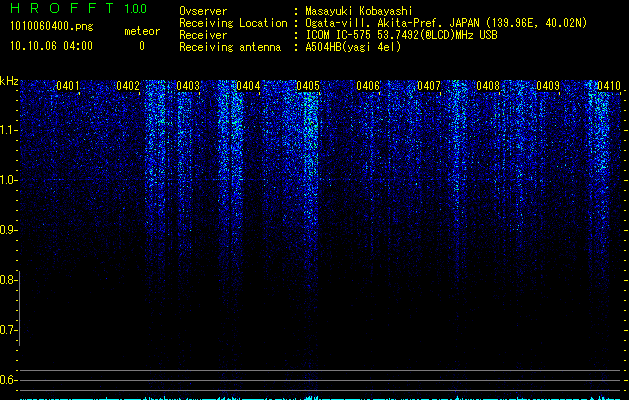Click the 0403 time marker
Screen dimensions: 629x400
(188, 86)
